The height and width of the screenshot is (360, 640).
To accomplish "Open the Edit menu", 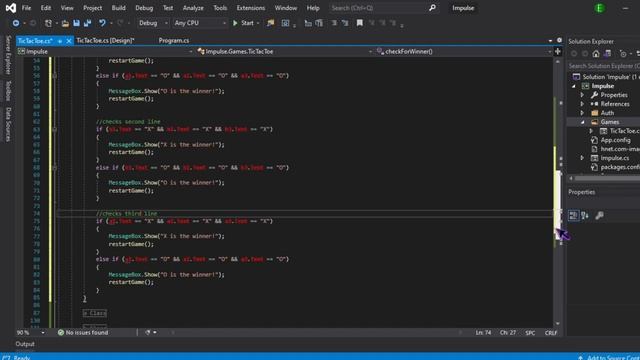I will (x=46, y=8).
